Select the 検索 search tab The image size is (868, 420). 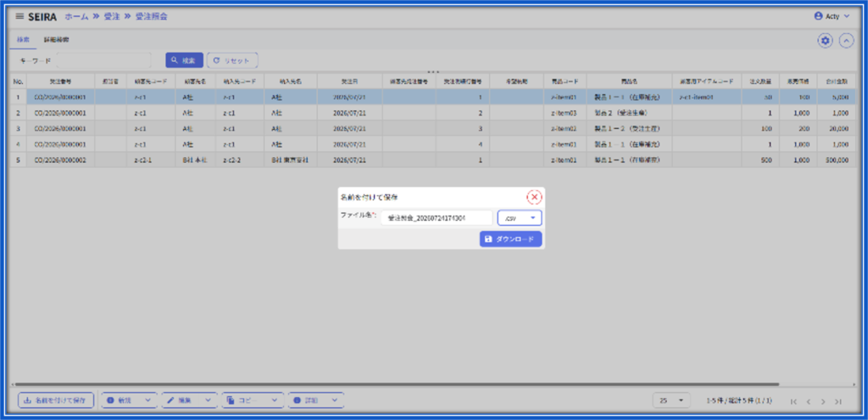coord(23,40)
